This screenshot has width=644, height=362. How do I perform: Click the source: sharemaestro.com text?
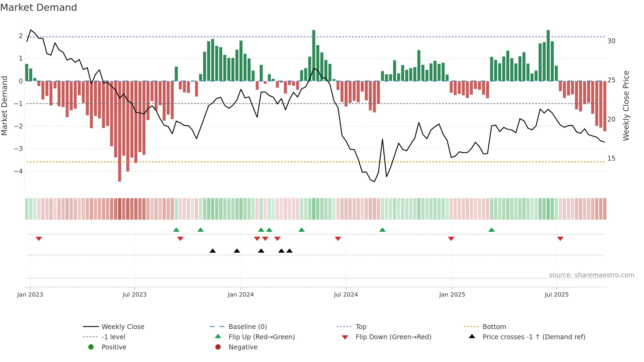592,275
